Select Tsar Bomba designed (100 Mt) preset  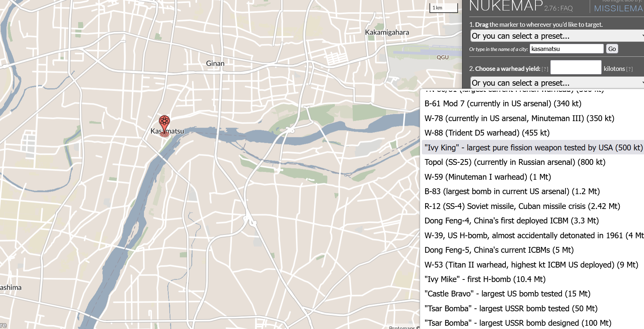pyautogui.click(x=533, y=323)
